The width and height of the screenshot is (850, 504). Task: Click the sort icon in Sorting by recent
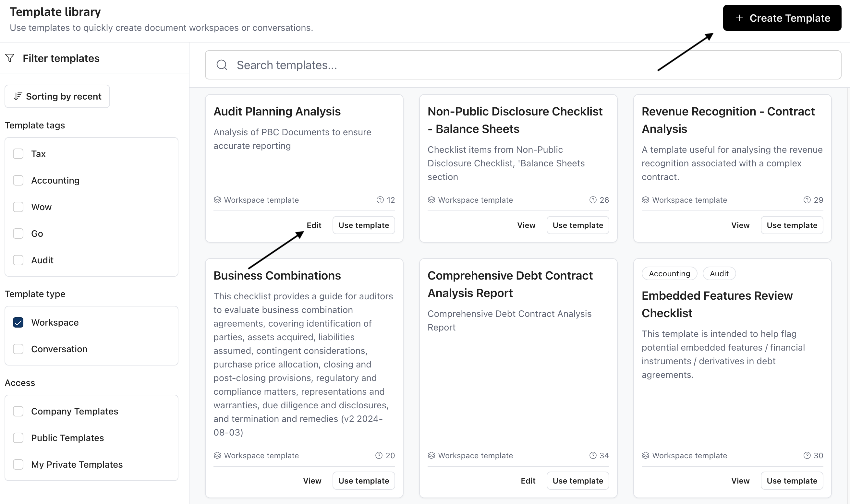click(x=18, y=96)
